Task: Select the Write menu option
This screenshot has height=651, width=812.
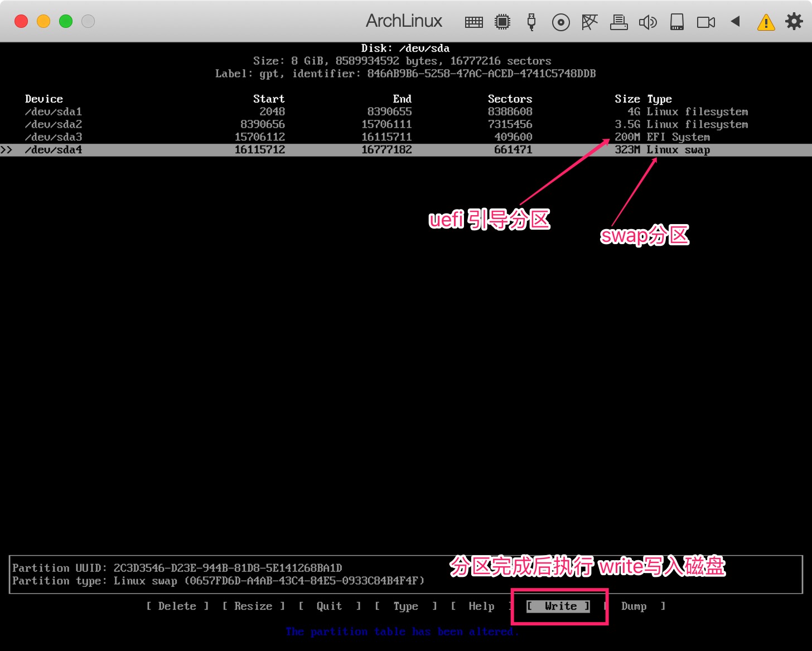Action: pyautogui.click(x=559, y=606)
